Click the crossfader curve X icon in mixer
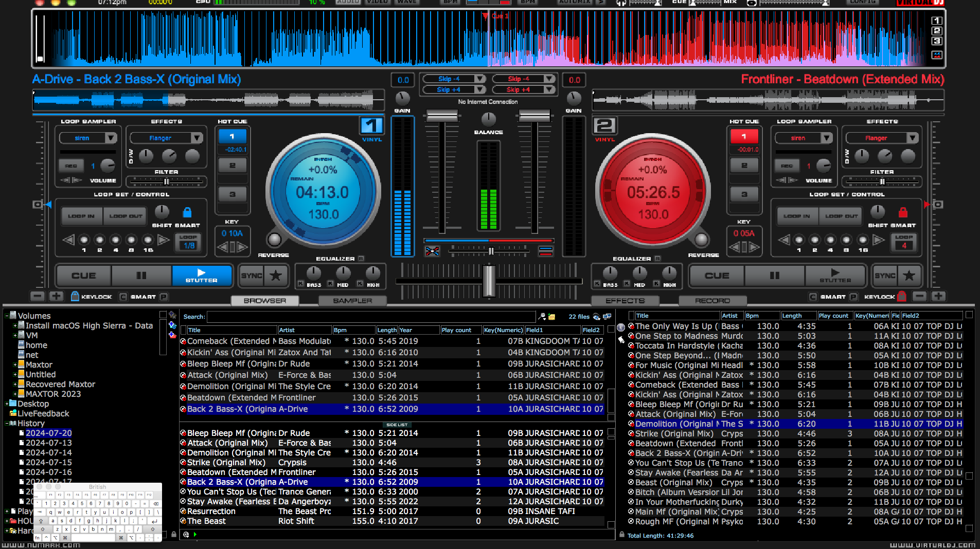Viewport: 980px width, 549px height. pyautogui.click(x=432, y=251)
